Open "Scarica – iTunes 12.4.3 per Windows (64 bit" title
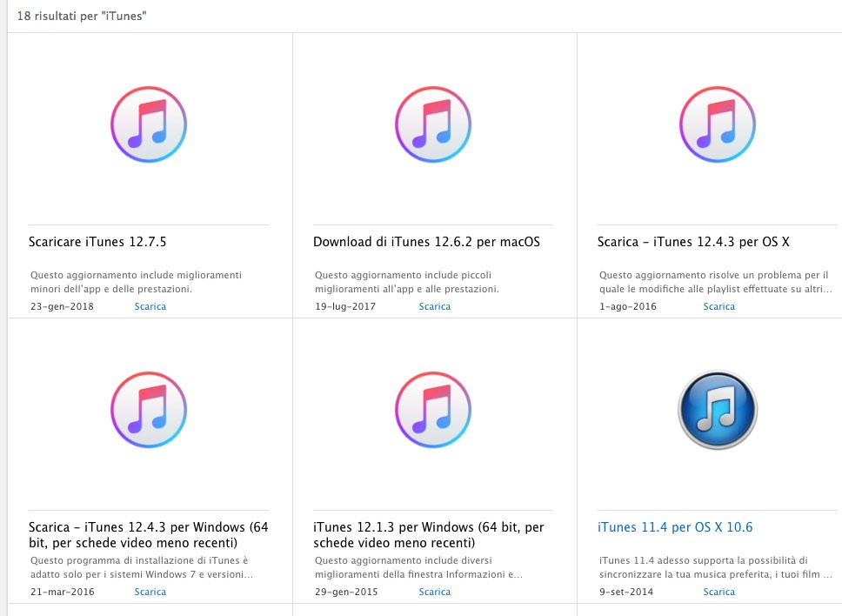This screenshot has height=616, width=842. pyautogui.click(x=148, y=535)
